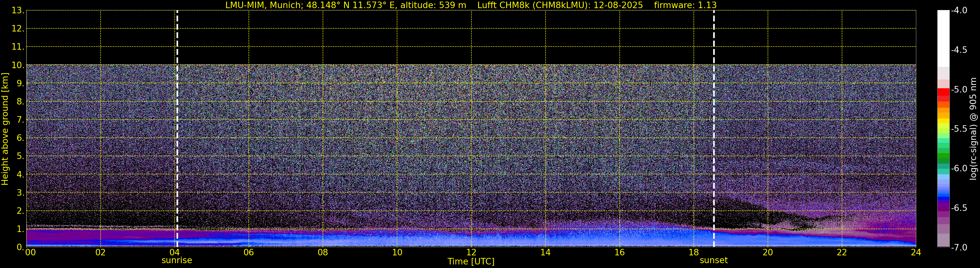Click the '0.' height tick label
The image size is (980, 268).
click(20, 247)
